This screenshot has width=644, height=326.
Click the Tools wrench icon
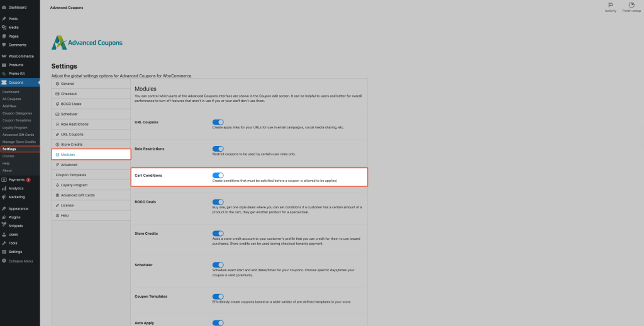click(x=4, y=243)
